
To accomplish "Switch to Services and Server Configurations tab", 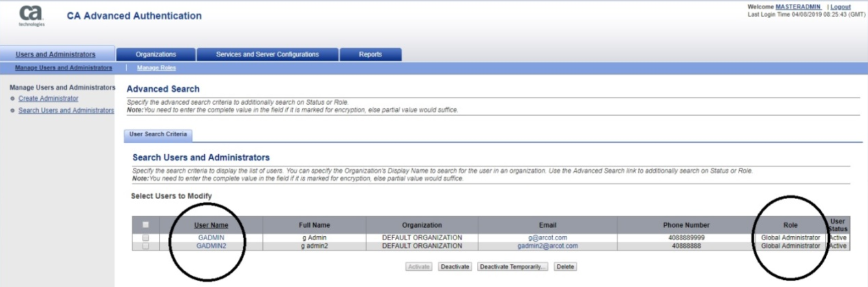I will click(268, 54).
